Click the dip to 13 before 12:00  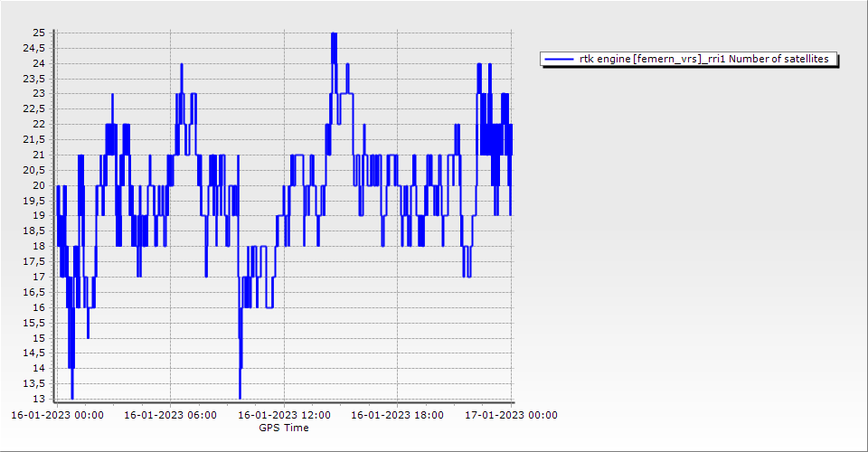[x=240, y=397]
